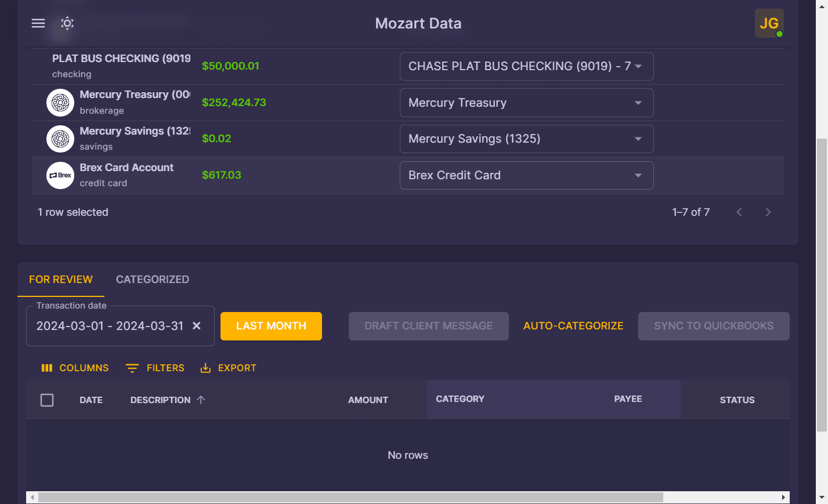The height and width of the screenshot is (504, 828).
Task: Toggle the select-all transactions checkbox
Action: click(47, 400)
